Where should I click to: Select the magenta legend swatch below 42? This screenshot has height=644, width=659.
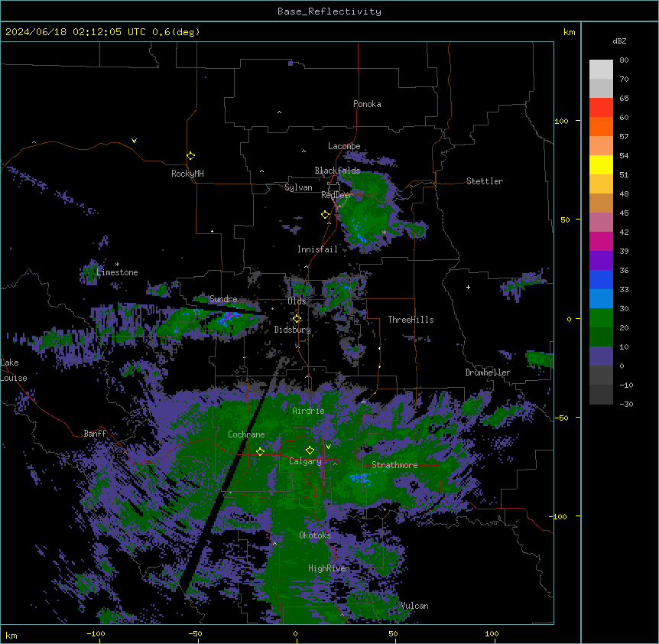coord(601,241)
